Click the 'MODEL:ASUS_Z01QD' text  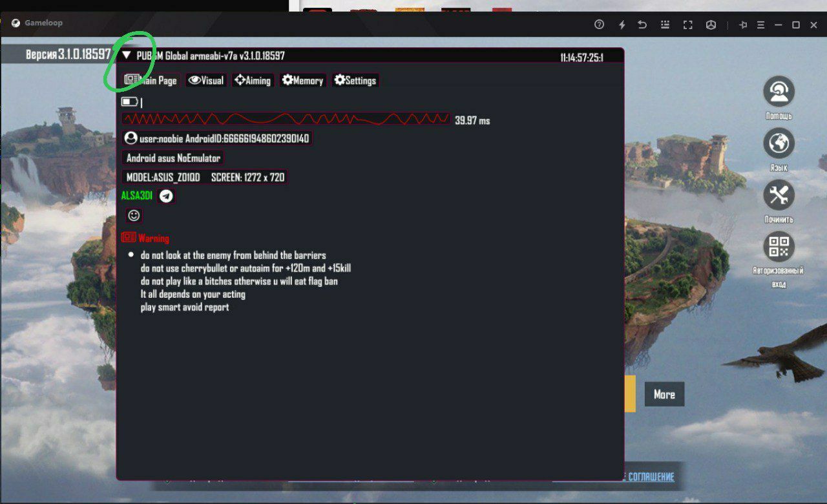pos(163,177)
